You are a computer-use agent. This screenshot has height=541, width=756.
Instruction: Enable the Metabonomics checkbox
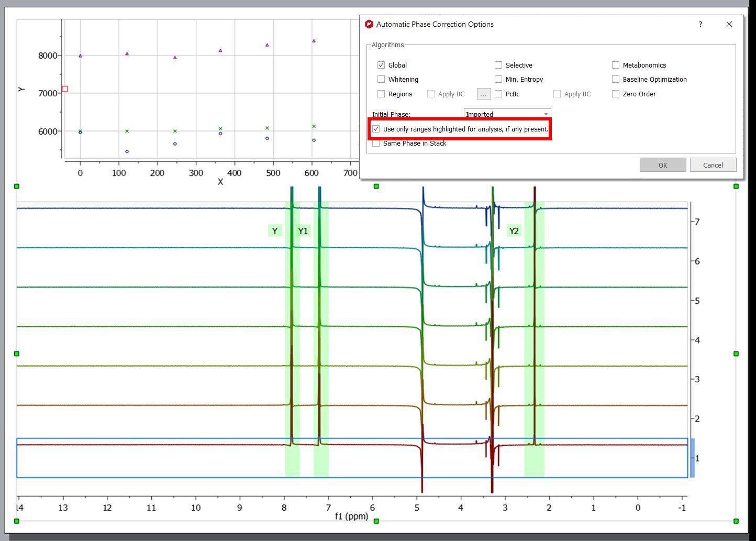[616, 65]
